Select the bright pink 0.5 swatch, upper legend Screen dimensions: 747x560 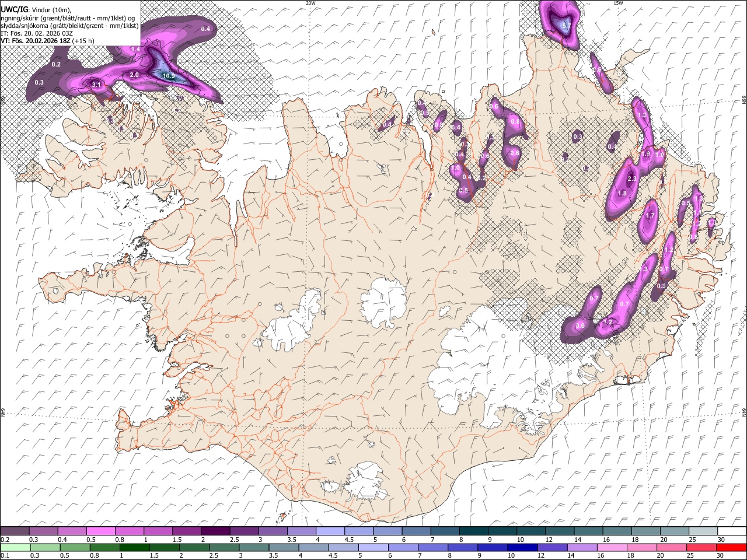point(101,531)
